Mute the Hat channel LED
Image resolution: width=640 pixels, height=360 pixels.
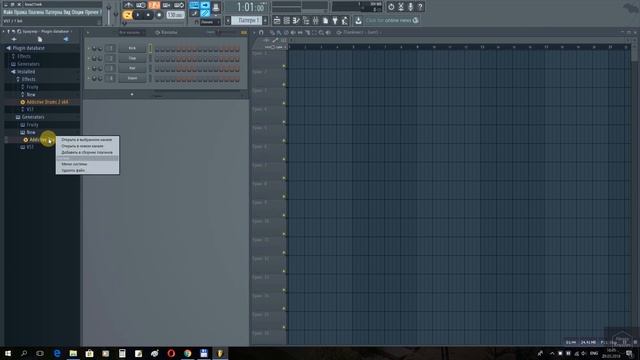[x=89, y=68]
